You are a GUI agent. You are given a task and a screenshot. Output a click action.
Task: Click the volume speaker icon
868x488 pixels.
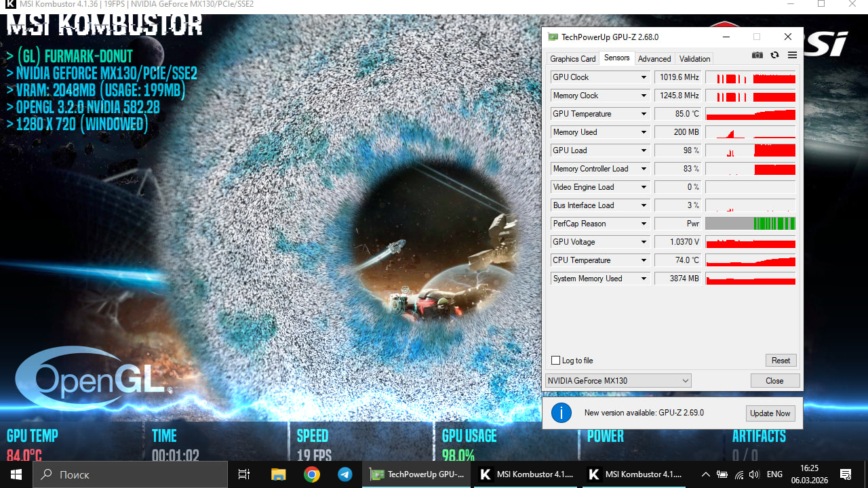pos(754,474)
